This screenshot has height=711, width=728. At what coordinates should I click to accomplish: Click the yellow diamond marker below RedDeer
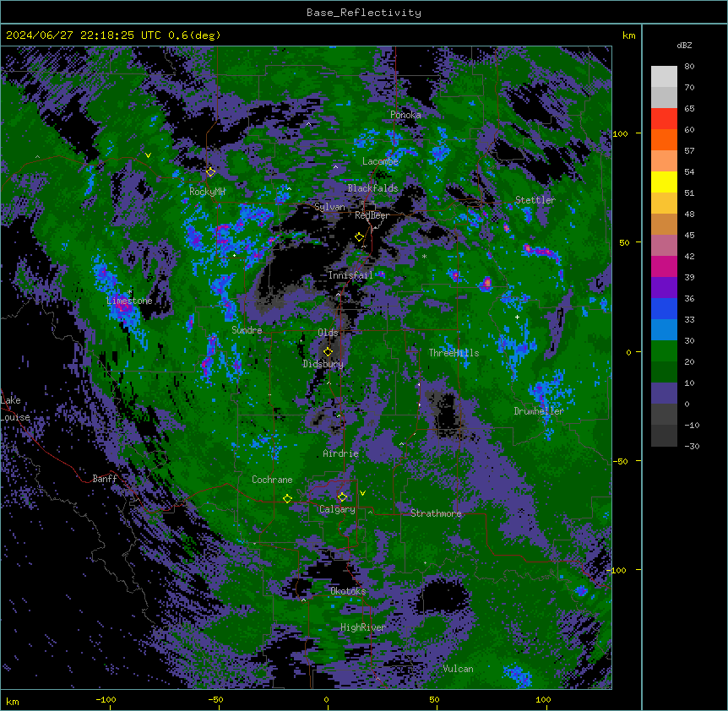point(359,237)
